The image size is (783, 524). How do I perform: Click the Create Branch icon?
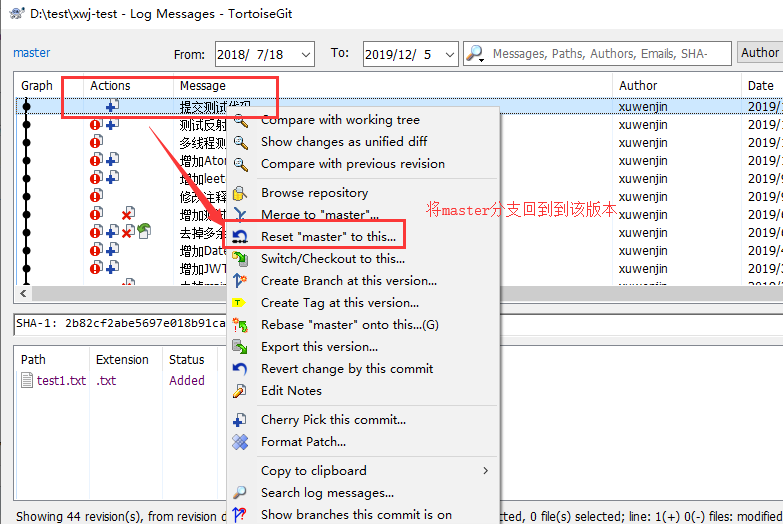click(x=240, y=281)
